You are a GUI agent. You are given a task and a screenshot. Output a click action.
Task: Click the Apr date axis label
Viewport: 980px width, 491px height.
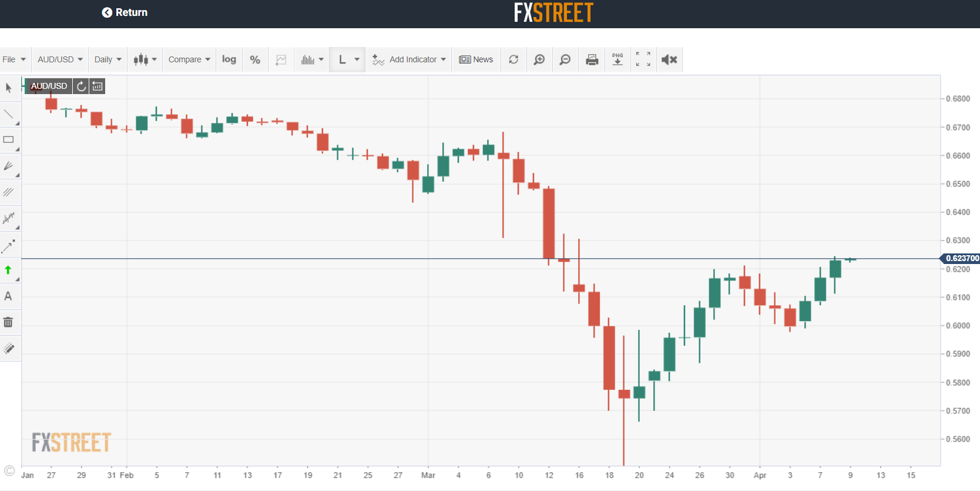coord(760,475)
